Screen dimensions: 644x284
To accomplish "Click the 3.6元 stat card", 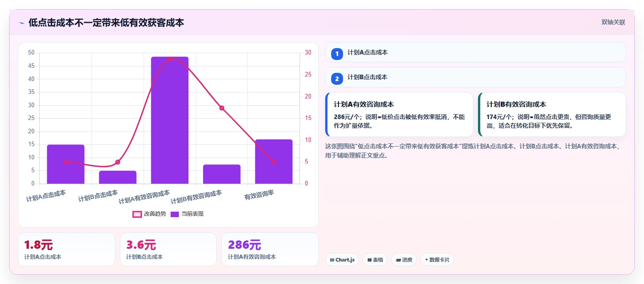I will click(168, 249).
